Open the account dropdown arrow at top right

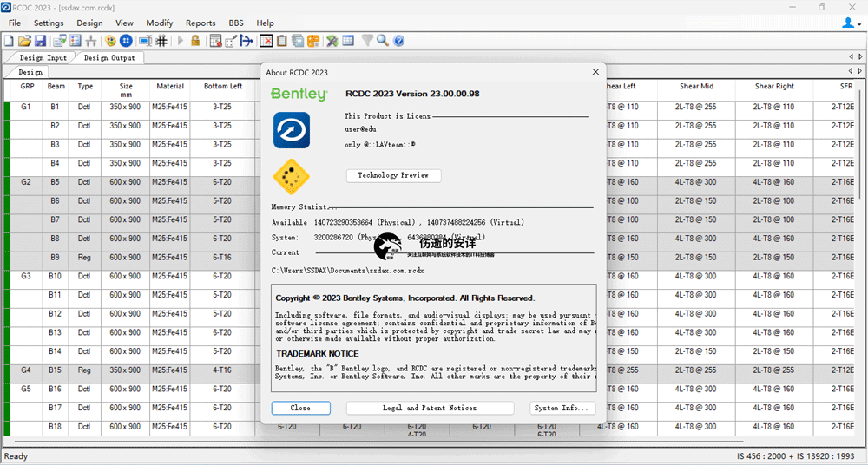(859, 23)
